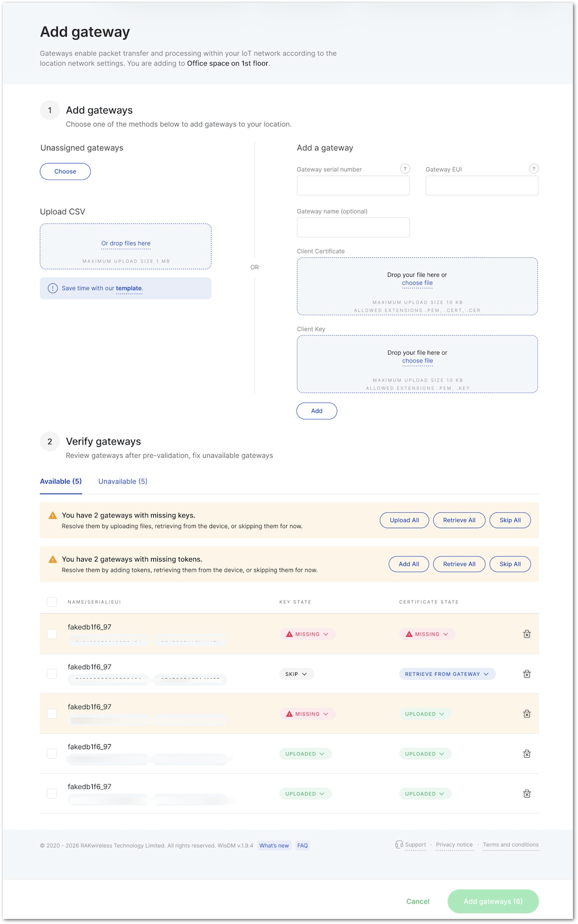Click help icon beside Gateway EUI
The height and width of the screenshot is (924, 578).
tap(533, 169)
